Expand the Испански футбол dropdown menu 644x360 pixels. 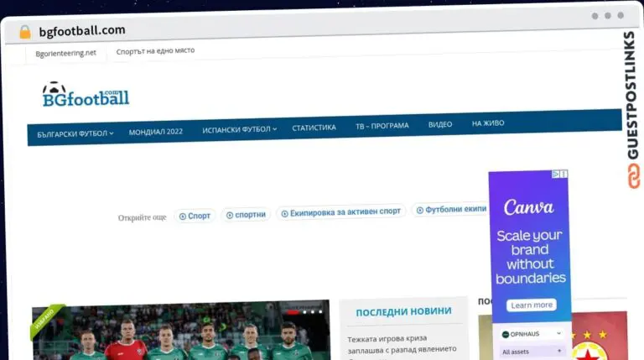click(240, 129)
